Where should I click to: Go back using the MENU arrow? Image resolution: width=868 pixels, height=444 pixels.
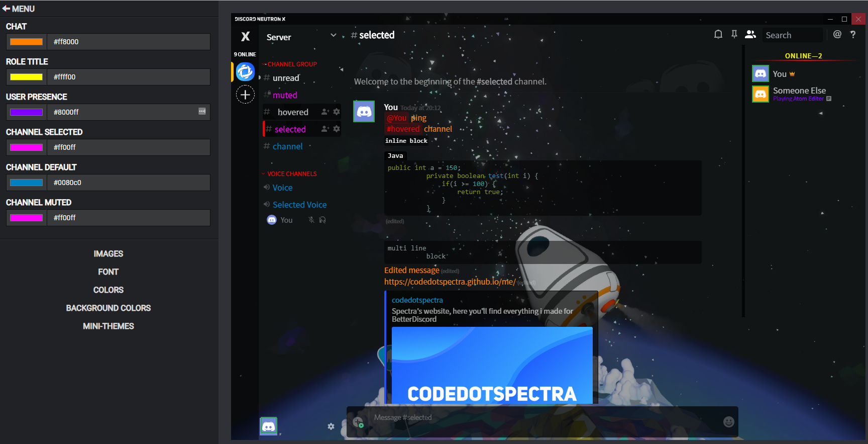[7, 9]
